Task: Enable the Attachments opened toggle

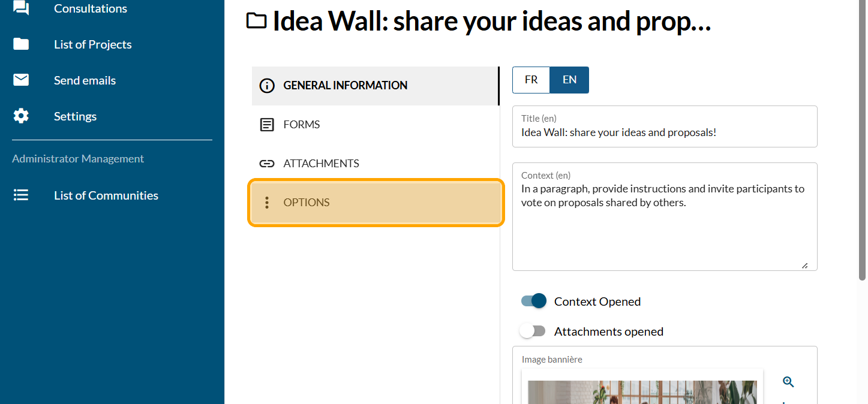Action: (x=533, y=331)
